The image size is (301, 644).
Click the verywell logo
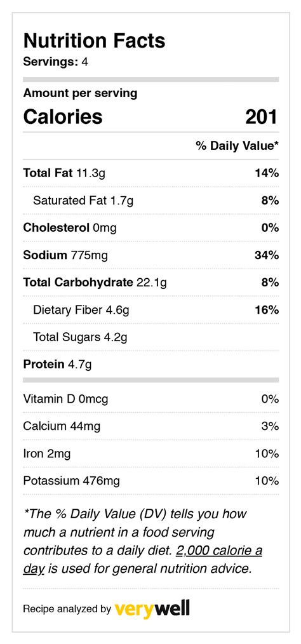pos(152,608)
